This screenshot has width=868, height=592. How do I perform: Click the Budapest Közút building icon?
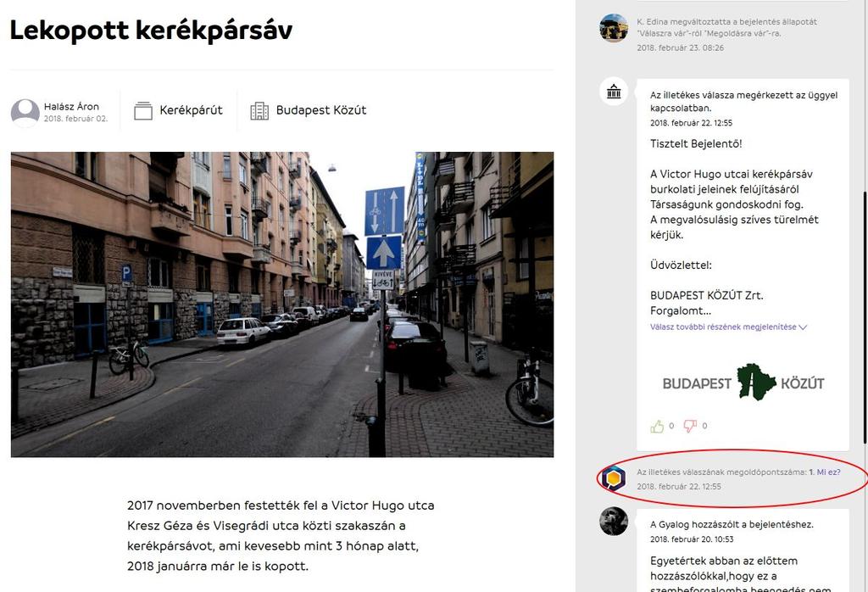(x=259, y=111)
